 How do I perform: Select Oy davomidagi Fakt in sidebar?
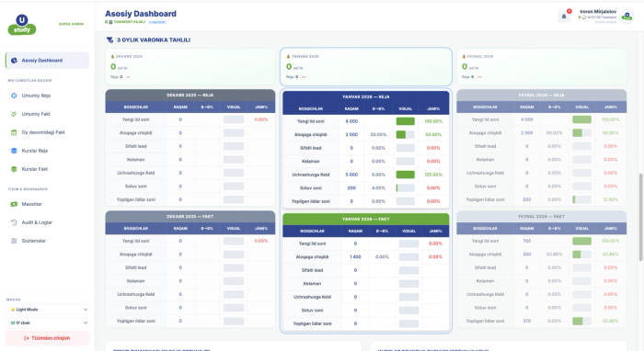(47, 132)
